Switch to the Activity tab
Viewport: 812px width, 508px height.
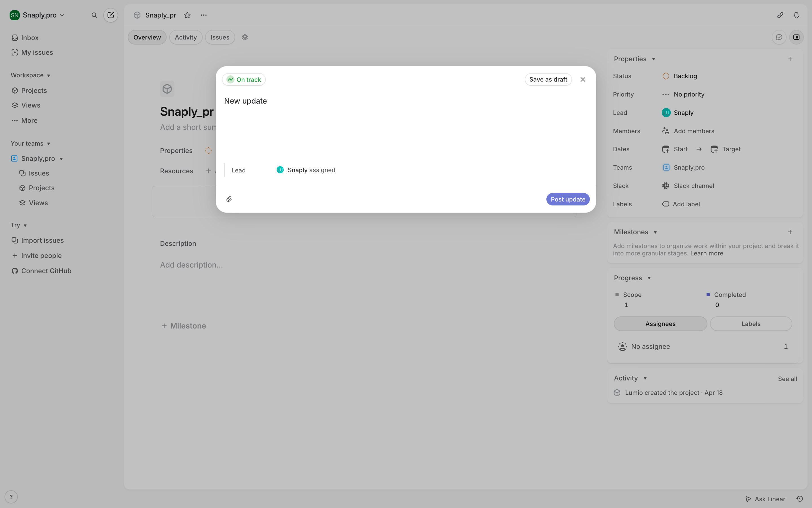pyautogui.click(x=186, y=37)
